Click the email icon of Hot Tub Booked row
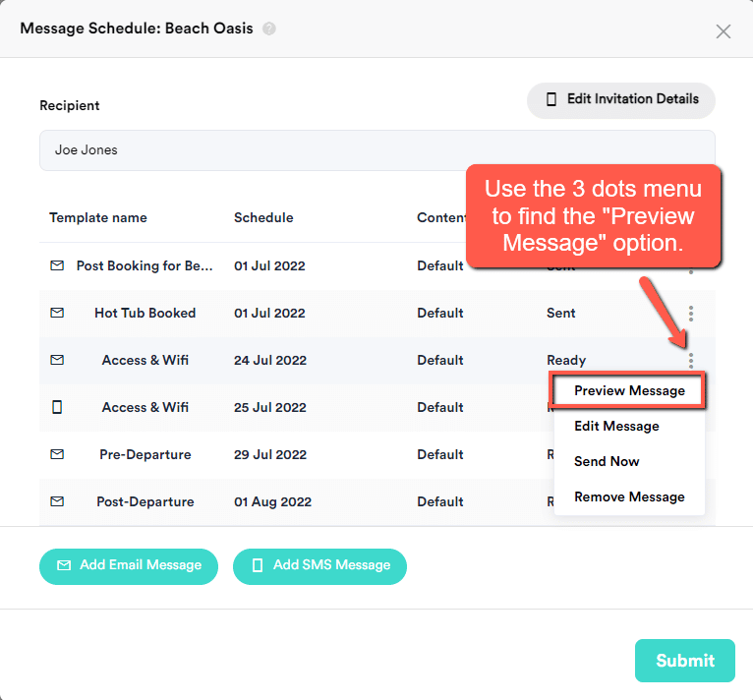The image size is (753, 700). (x=57, y=313)
